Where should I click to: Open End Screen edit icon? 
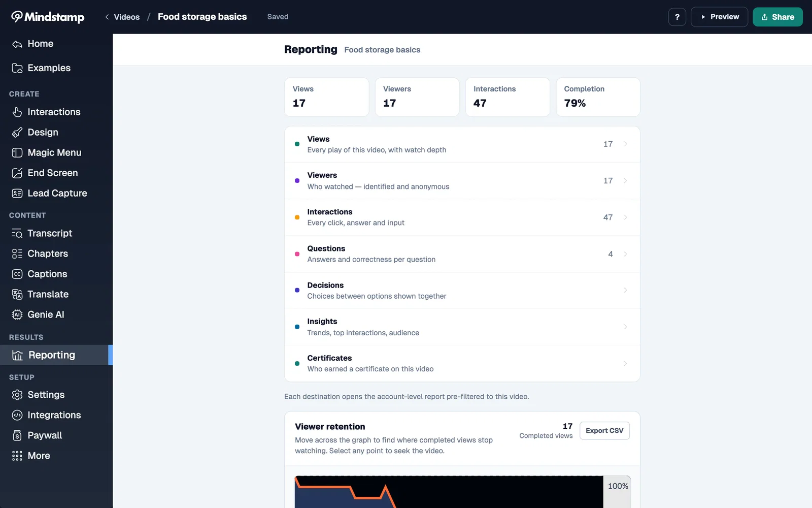[17, 173]
